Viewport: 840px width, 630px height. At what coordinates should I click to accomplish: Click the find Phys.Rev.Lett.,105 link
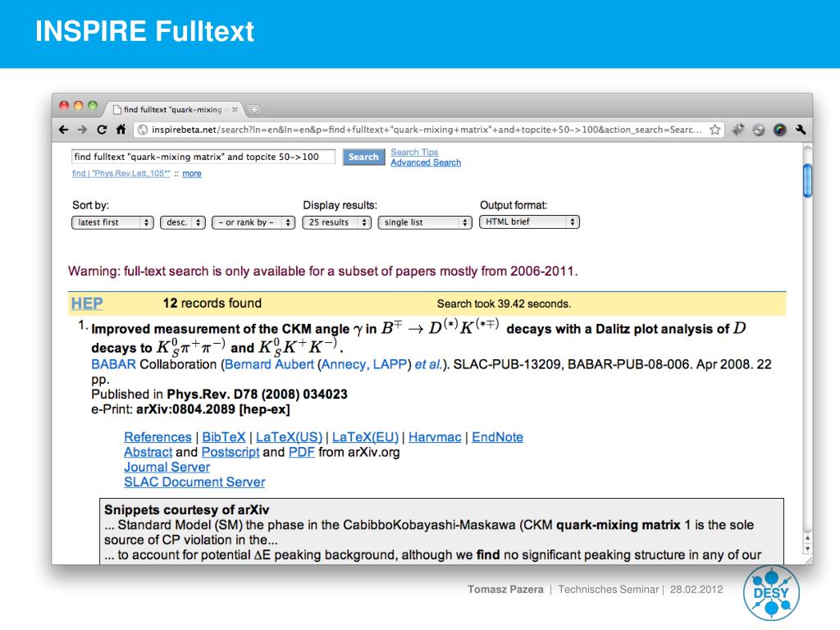tap(121, 173)
